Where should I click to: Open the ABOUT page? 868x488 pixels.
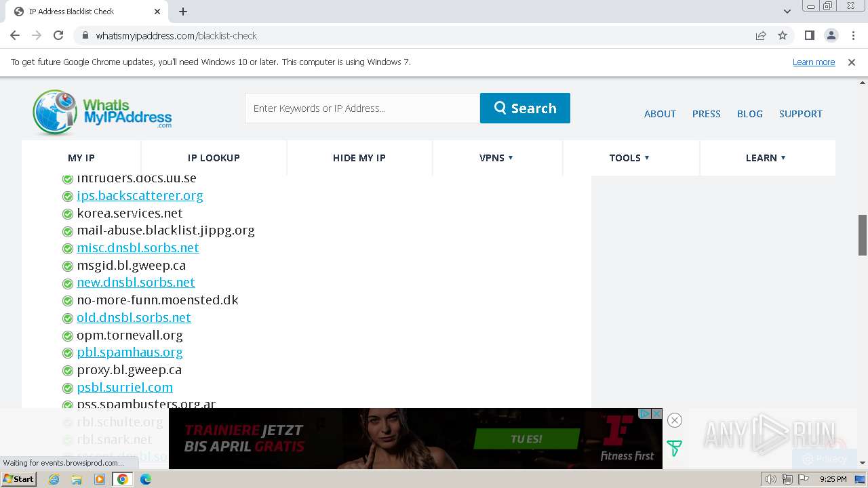pyautogui.click(x=660, y=114)
